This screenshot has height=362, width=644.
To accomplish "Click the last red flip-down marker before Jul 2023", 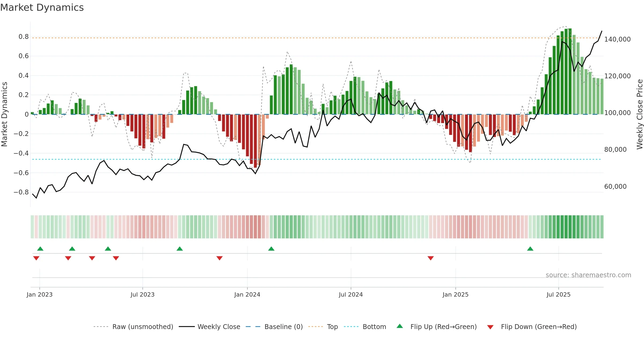I will [x=116, y=258].
